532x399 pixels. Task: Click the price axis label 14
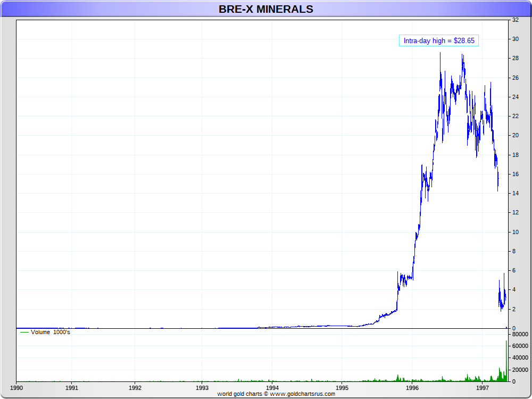point(516,194)
